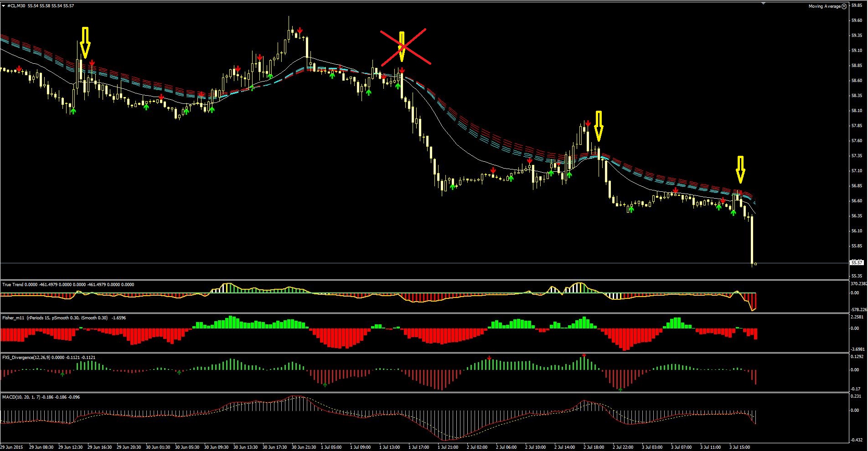Click the 29 Jun 12:30 time label
Image resolution: width=868 pixels, height=451 pixels.
(x=70, y=447)
